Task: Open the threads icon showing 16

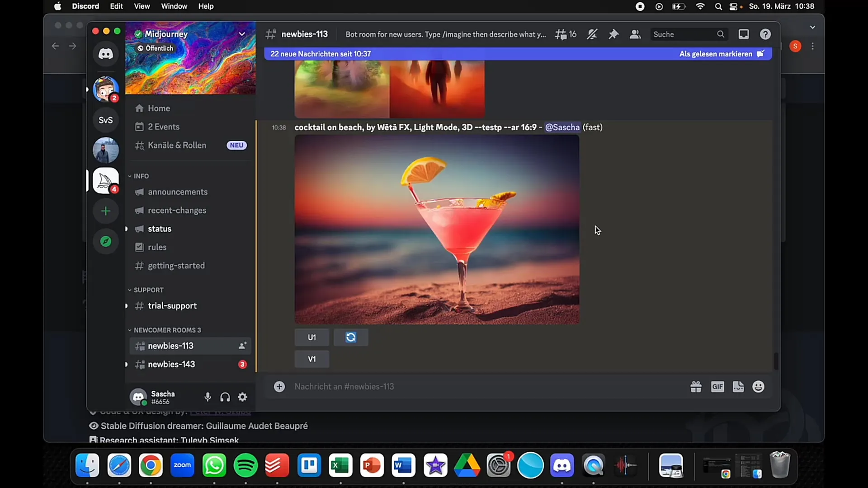Action: click(566, 34)
